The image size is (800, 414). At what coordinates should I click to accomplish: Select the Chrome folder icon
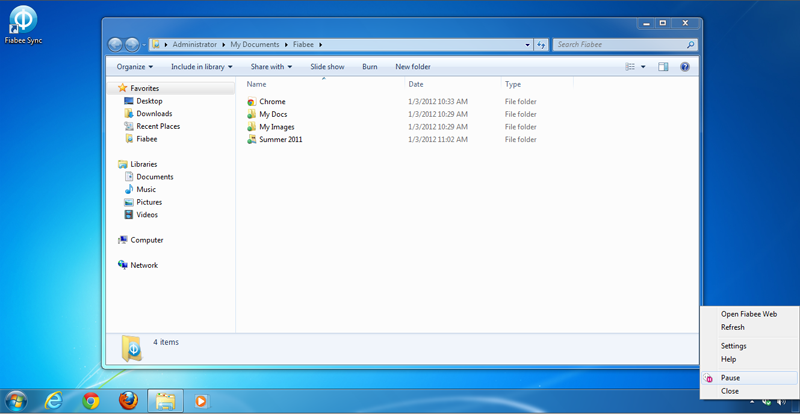[251, 102]
